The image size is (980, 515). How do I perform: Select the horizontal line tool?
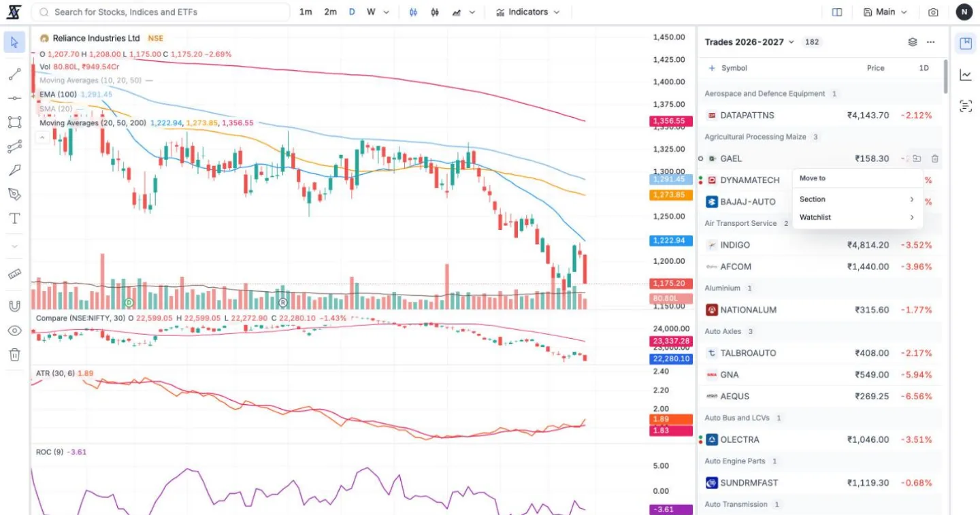[14, 99]
